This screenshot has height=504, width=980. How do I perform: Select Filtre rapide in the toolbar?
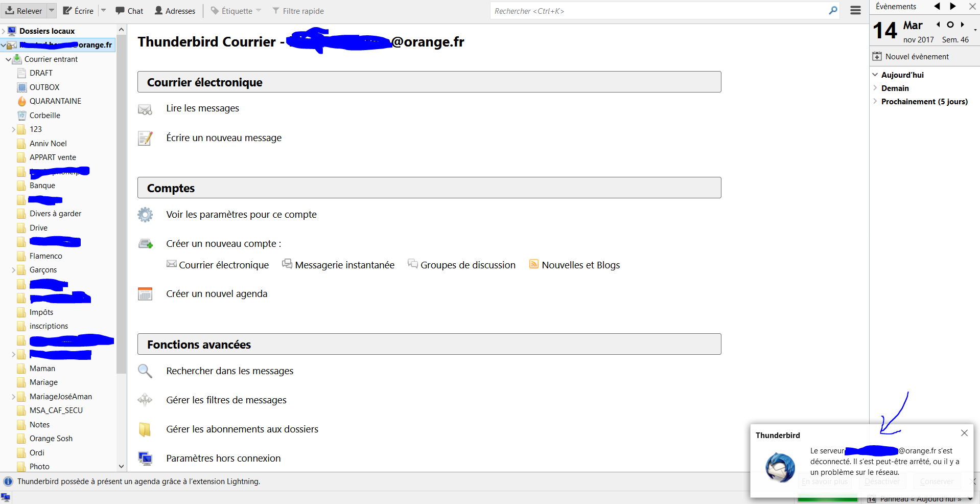coord(298,10)
